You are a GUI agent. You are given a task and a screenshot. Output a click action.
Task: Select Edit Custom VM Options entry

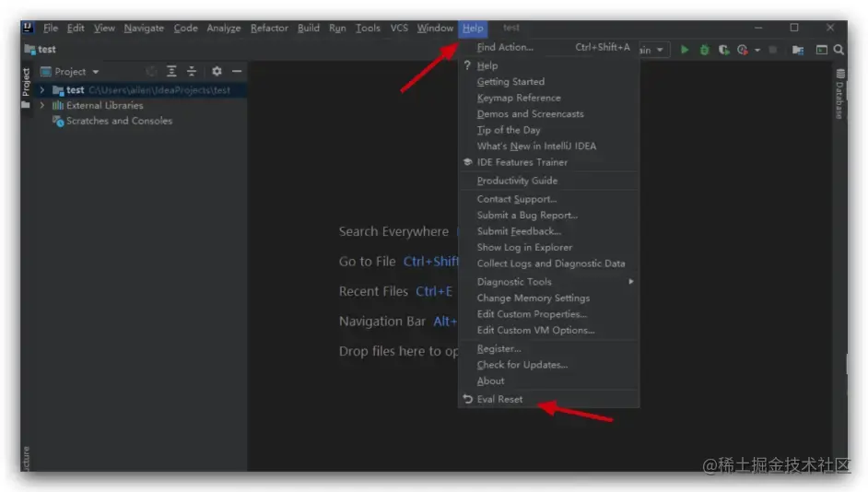(548, 330)
